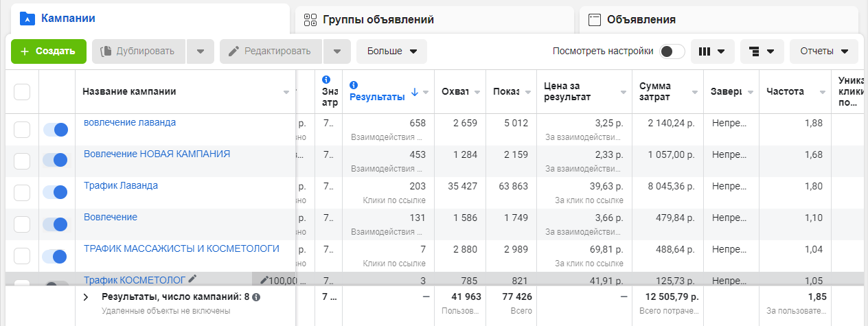
Task: Click Группы объявлений grid icon
Action: [310, 19]
